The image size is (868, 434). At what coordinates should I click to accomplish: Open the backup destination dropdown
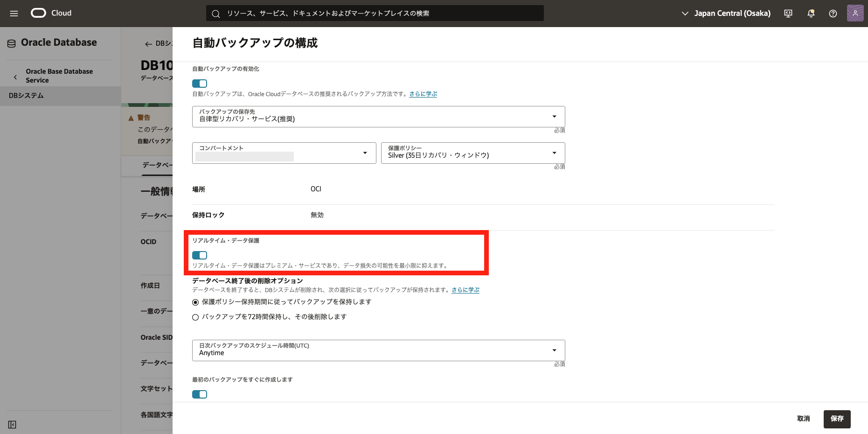(378, 117)
